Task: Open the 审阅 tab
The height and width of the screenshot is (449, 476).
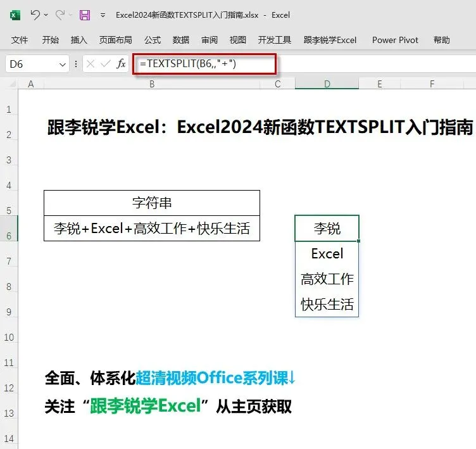Action: tap(210, 40)
